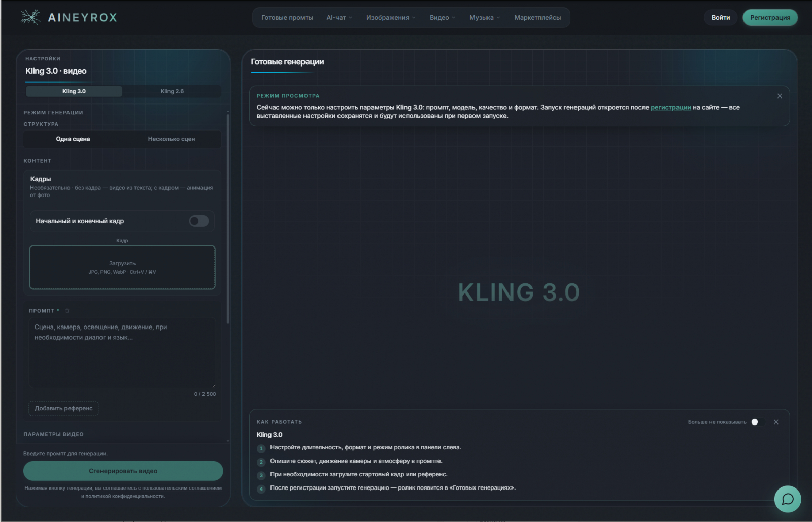Click the Войти button

[720, 18]
